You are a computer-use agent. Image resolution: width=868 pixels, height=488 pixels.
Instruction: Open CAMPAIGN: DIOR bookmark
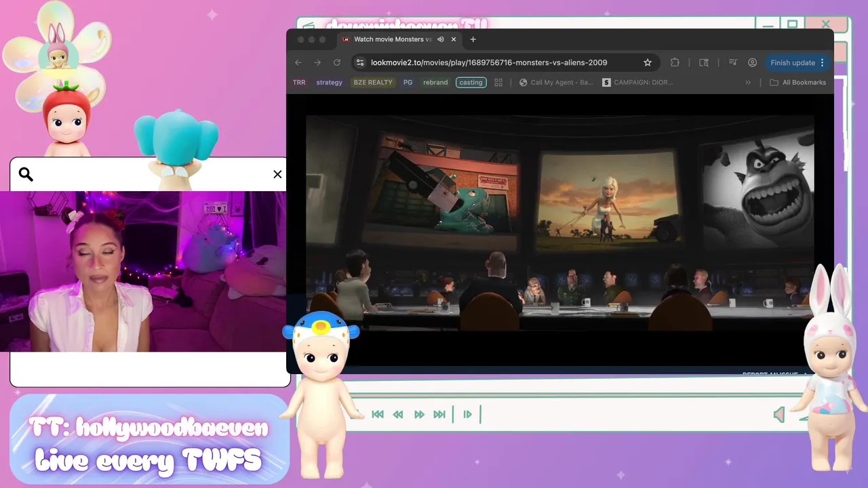(x=637, y=83)
